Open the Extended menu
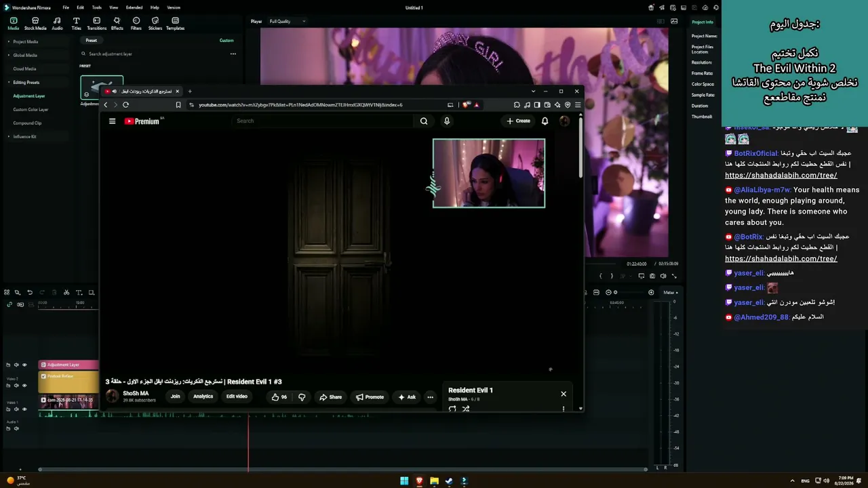 tap(134, 7)
